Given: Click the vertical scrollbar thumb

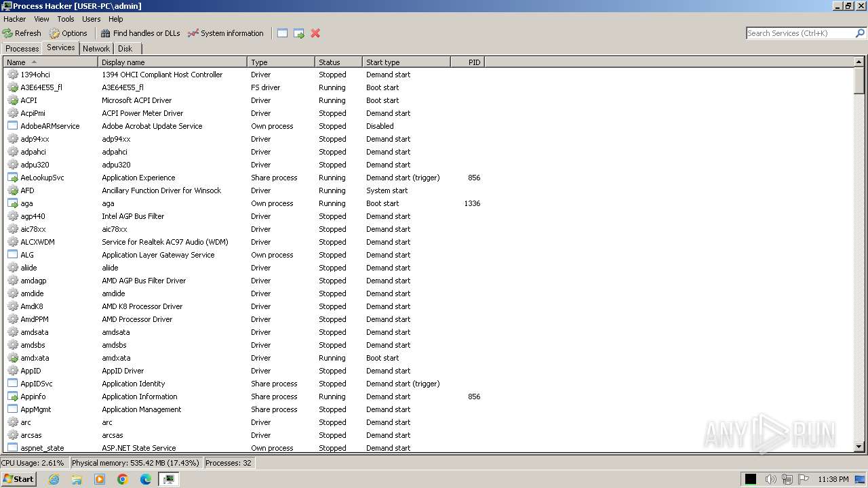Looking at the screenshot, I should click(859, 81).
